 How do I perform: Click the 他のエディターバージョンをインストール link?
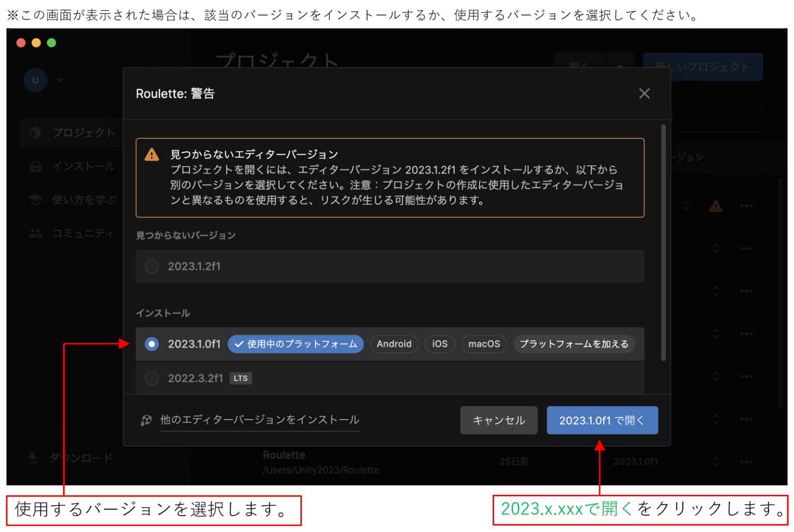(x=259, y=420)
